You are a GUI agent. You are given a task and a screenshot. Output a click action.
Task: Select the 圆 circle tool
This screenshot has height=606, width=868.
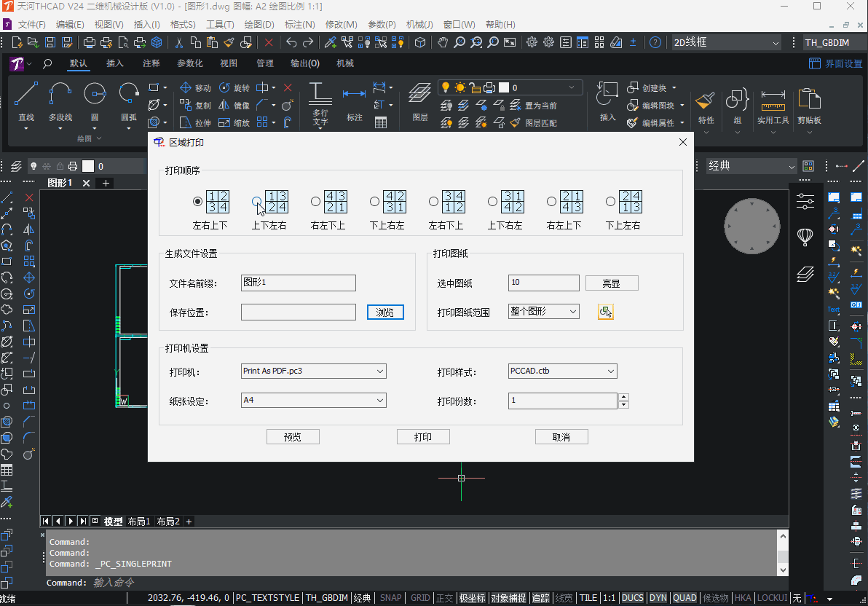tap(95, 103)
